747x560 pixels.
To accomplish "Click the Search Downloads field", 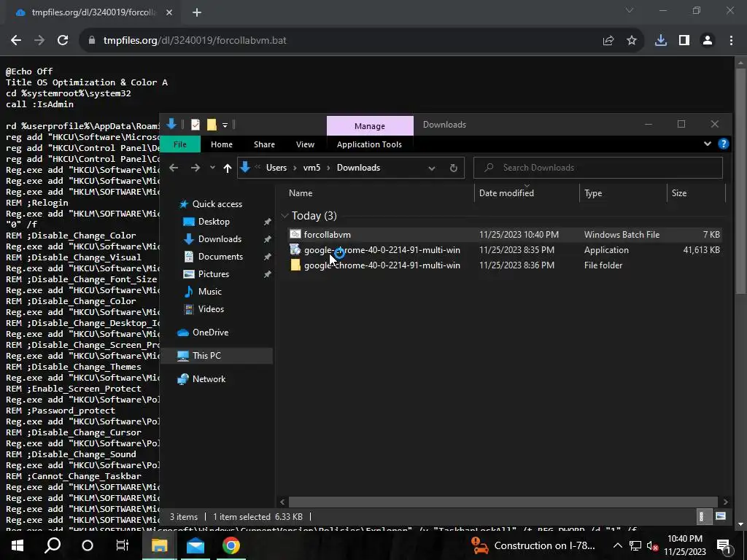I will click(598, 168).
